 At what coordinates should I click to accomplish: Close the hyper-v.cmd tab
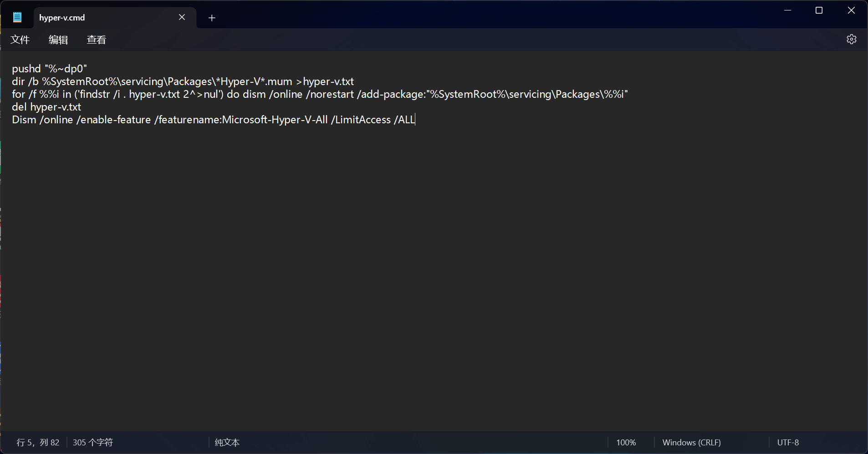click(182, 17)
